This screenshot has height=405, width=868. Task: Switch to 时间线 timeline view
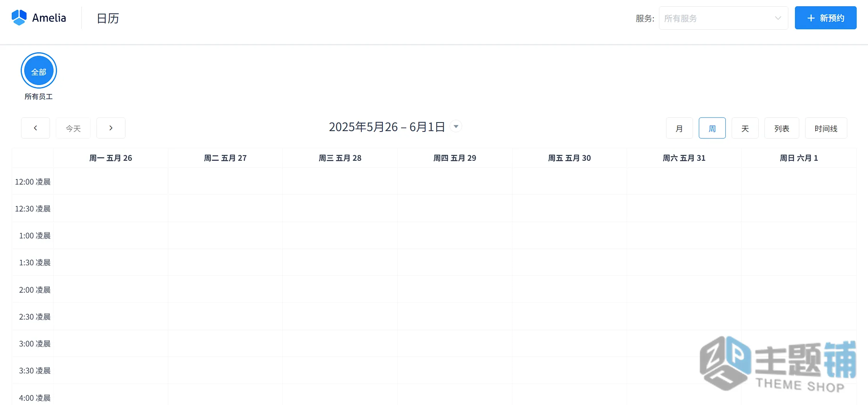click(826, 128)
